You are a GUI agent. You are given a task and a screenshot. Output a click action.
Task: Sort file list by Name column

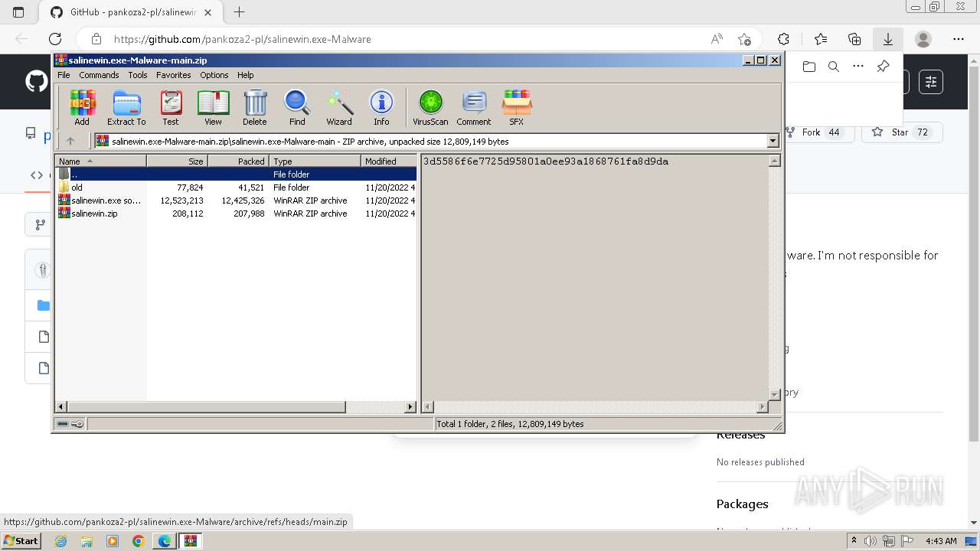[100, 161]
